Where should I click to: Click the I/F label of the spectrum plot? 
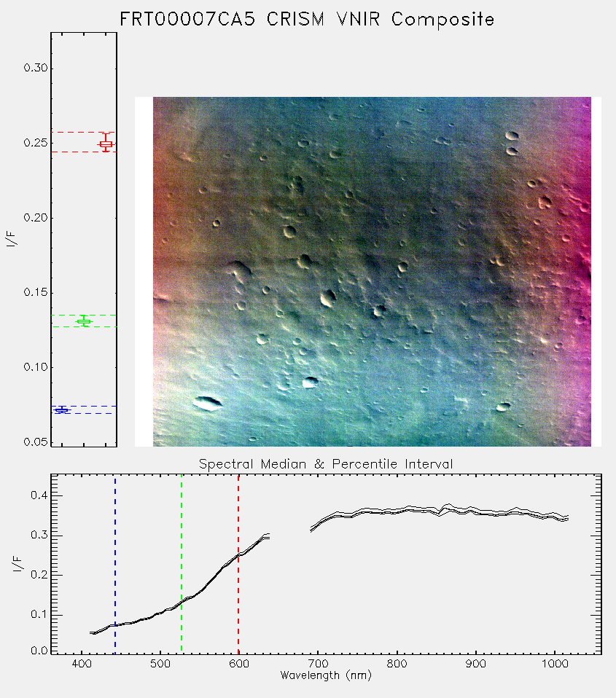pos(17,564)
